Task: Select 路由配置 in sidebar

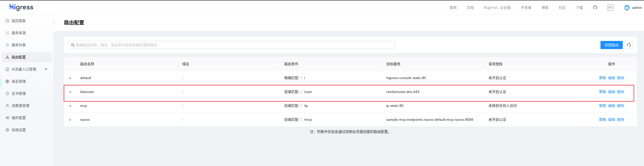Action: pos(27,57)
